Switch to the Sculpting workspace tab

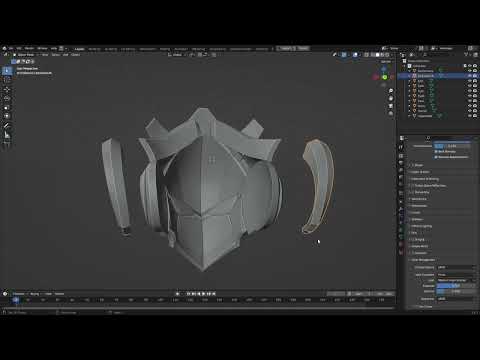click(111, 49)
